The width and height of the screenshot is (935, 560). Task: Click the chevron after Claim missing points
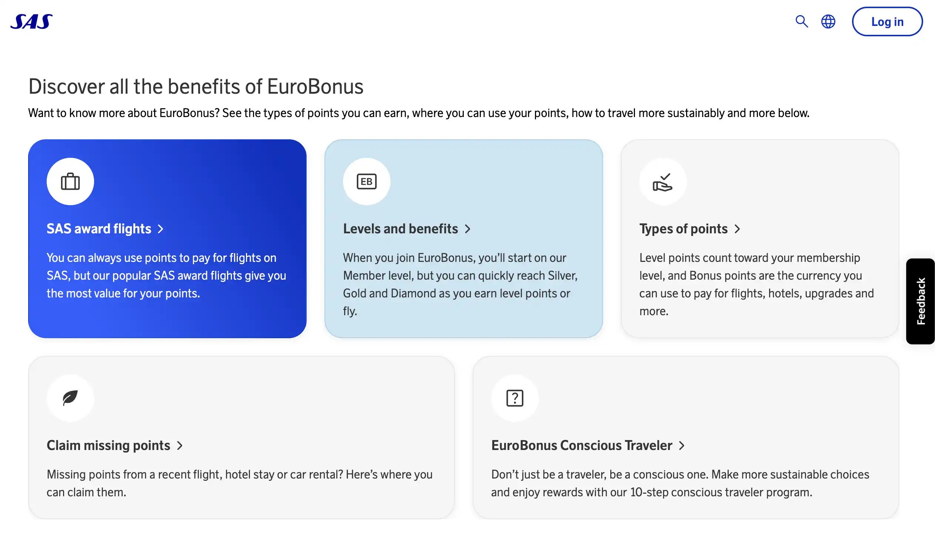pos(180,446)
